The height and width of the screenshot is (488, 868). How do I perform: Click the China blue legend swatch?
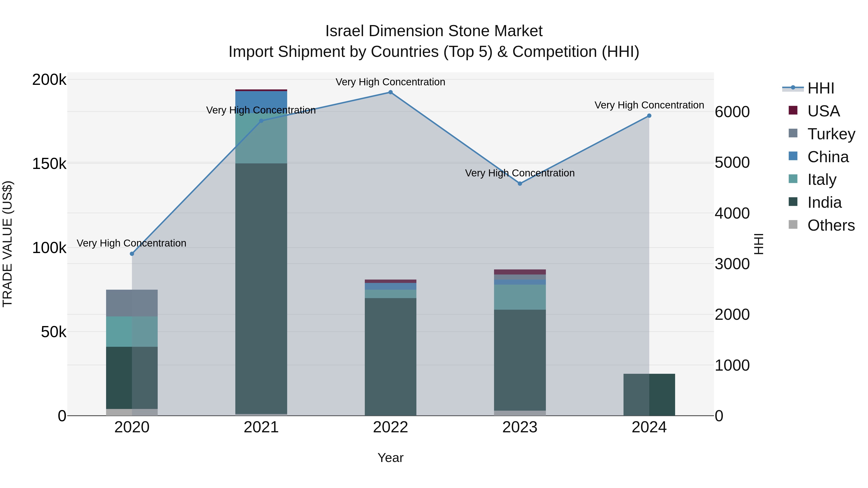click(793, 156)
